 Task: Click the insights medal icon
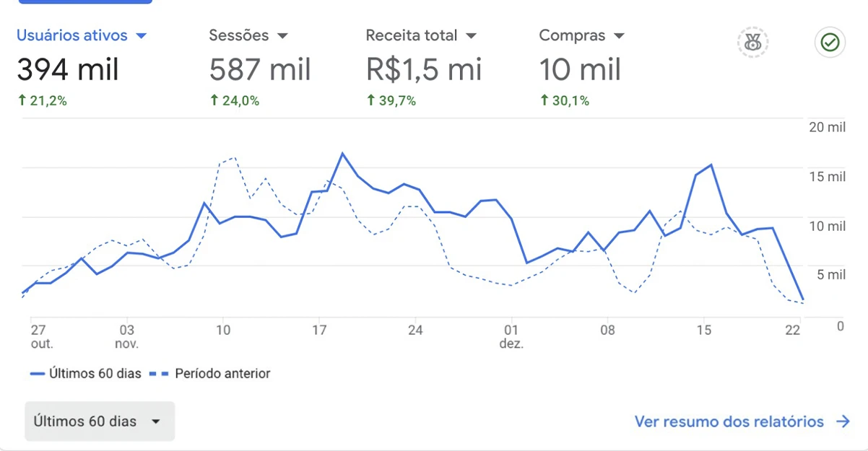click(752, 43)
